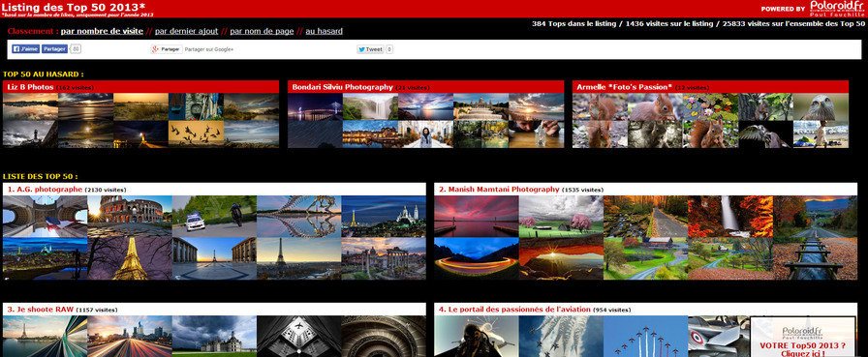The height and width of the screenshot is (357, 868).
Task: Sort listing 'au hasard'
Action: 324,32
